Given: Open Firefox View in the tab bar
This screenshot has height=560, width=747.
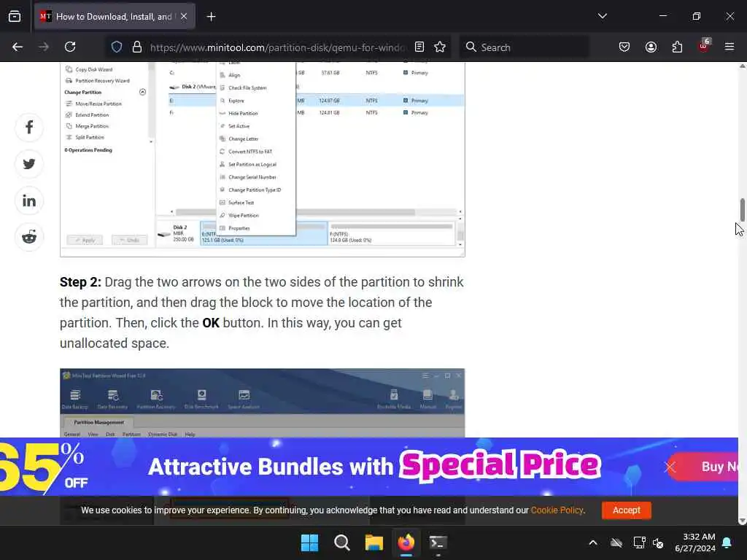Looking at the screenshot, I should [15, 17].
